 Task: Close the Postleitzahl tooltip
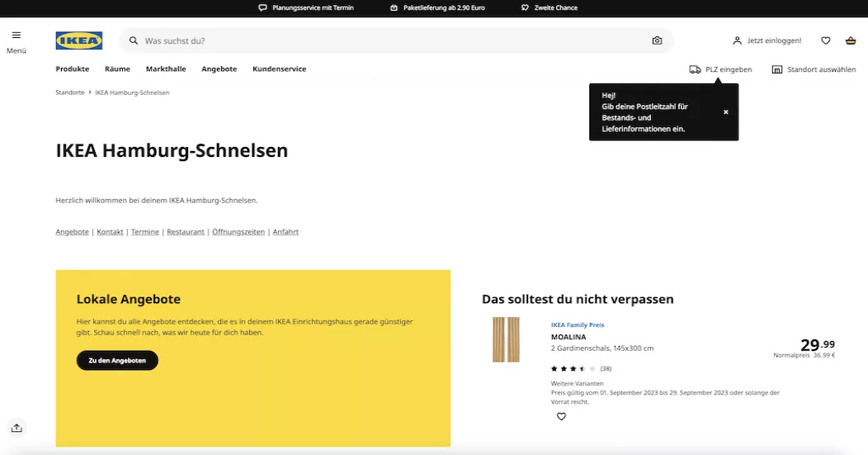[x=726, y=112]
